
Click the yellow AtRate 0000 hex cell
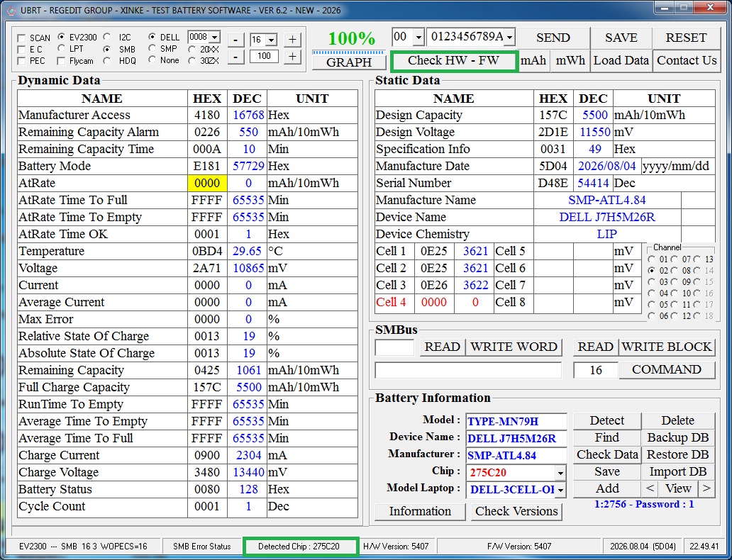coord(207,184)
